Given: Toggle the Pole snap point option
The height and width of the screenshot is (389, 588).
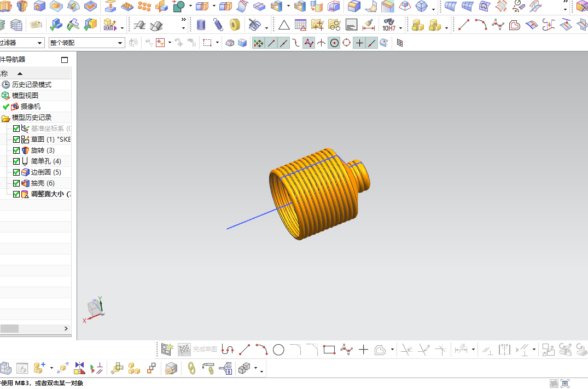Looking at the screenshot, I should pos(308,43).
